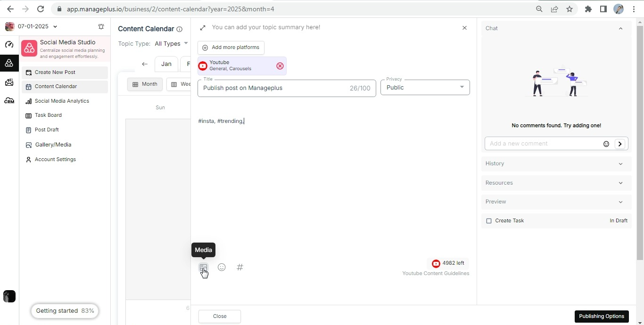Image resolution: width=644 pixels, height=325 pixels.
Task: Open the notification bell
Action: (x=101, y=27)
